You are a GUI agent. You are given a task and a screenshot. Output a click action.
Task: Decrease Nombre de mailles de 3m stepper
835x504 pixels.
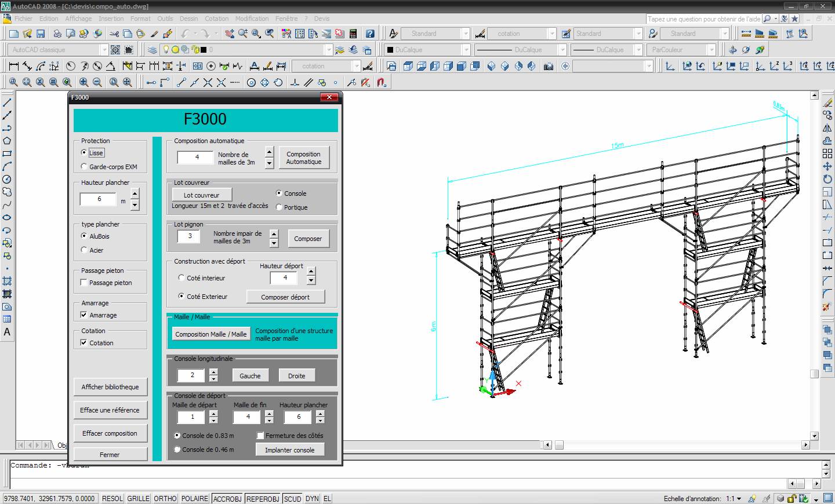tap(269, 163)
